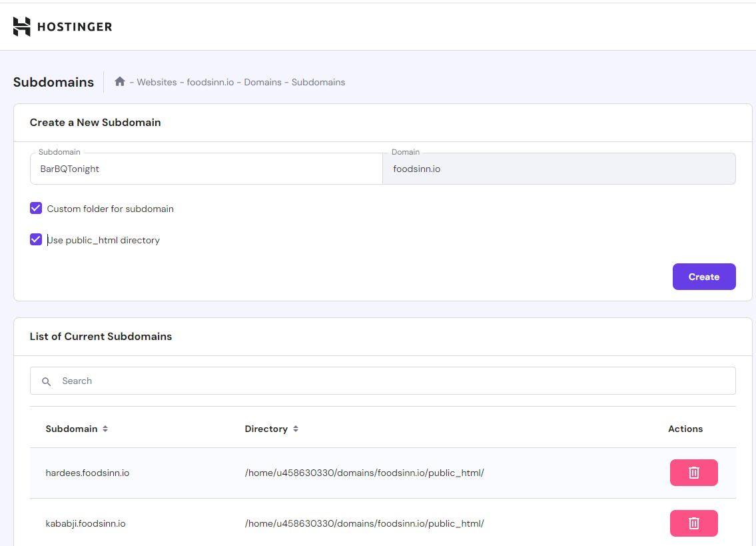
Task: Uncheck Custom folder for subdomain
Action: 36,209
